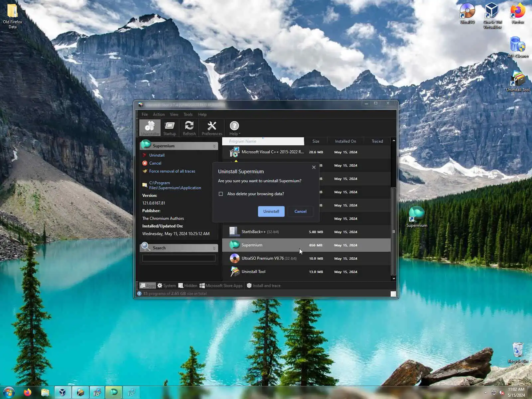The width and height of the screenshot is (532, 399).
Task: Open the File menu
Action: [145, 114]
